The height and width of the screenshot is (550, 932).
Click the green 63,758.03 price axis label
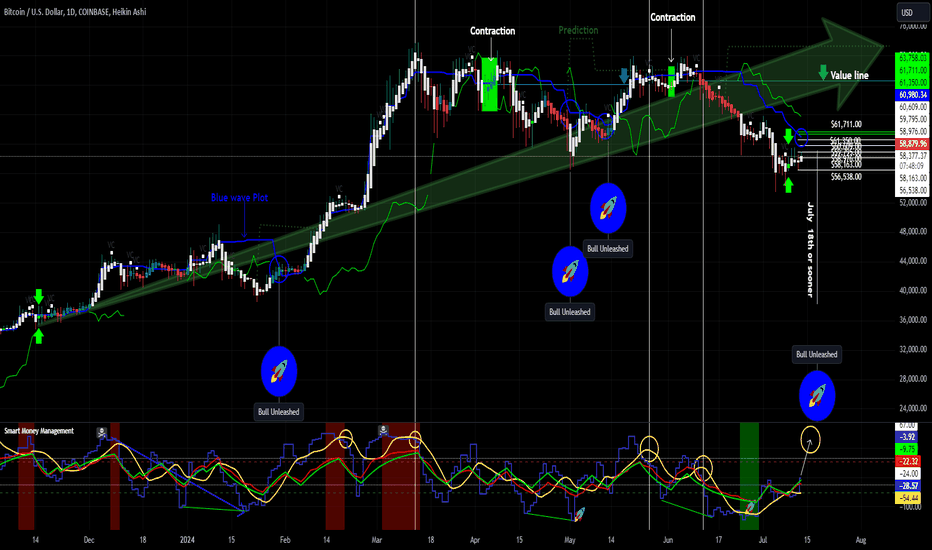pos(913,58)
